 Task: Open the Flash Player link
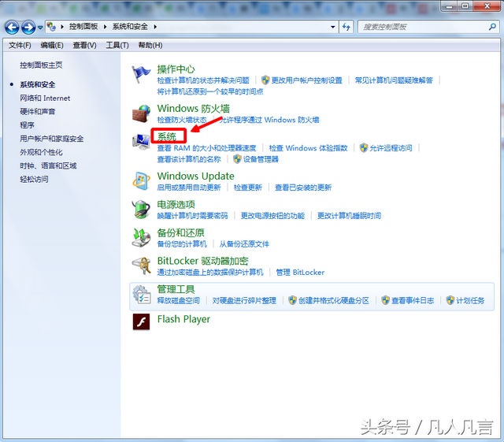tap(183, 319)
